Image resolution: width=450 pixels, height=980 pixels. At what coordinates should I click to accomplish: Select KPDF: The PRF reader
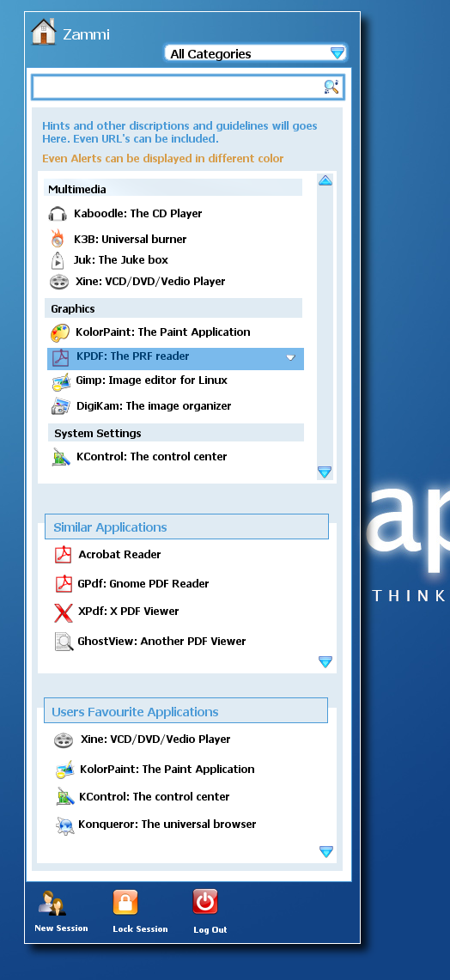click(x=176, y=359)
